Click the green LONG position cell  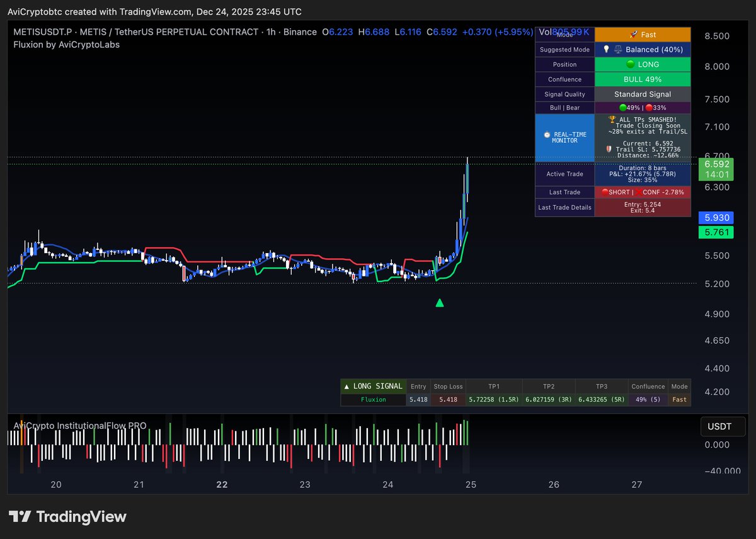point(643,64)
